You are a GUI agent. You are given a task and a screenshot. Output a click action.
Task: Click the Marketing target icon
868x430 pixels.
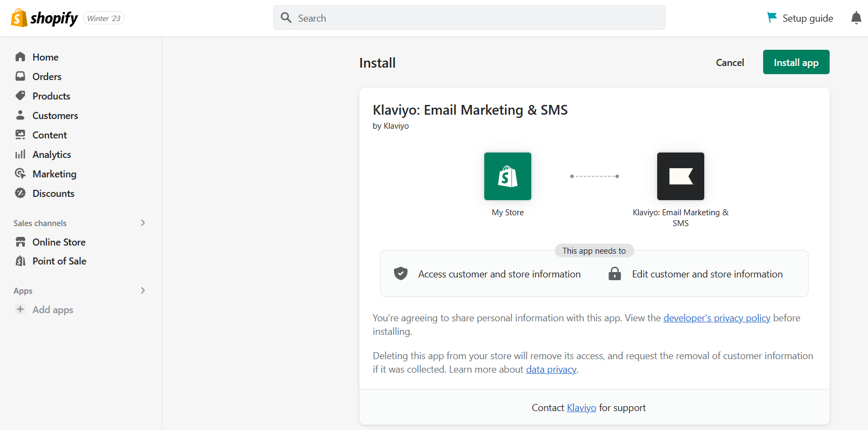pos(21,174)
